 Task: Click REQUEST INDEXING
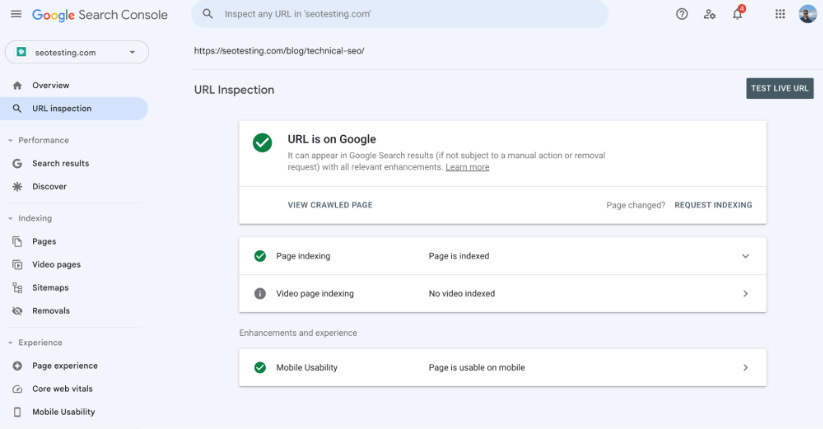(x=713, y=205)
